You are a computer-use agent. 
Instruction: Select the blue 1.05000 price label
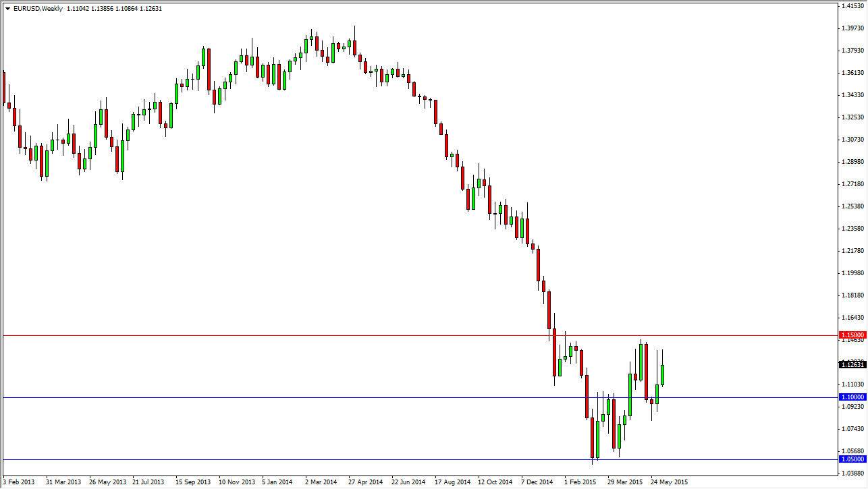coord(852,459)
